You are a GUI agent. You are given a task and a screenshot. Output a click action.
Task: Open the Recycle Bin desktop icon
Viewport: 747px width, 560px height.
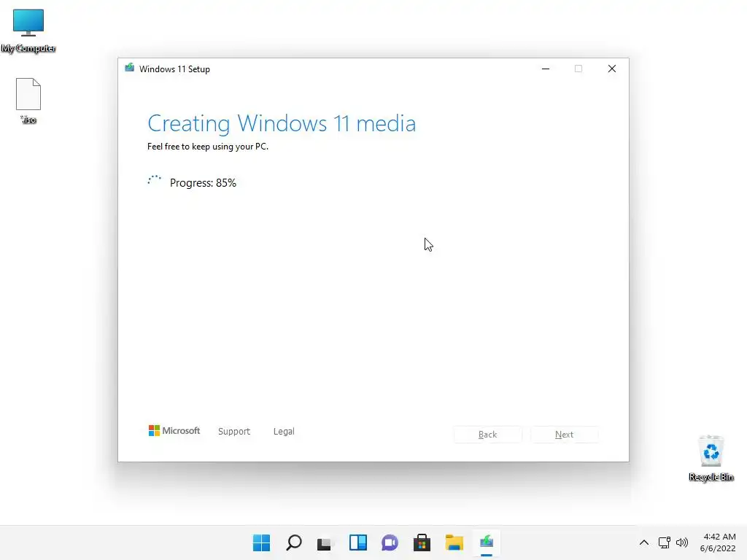coord(711,458)
